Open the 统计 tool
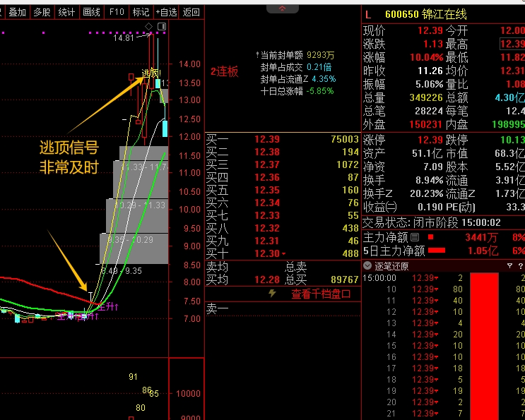Image resolution: width=525 pixels, height=420 pixels. coord(66,13)
